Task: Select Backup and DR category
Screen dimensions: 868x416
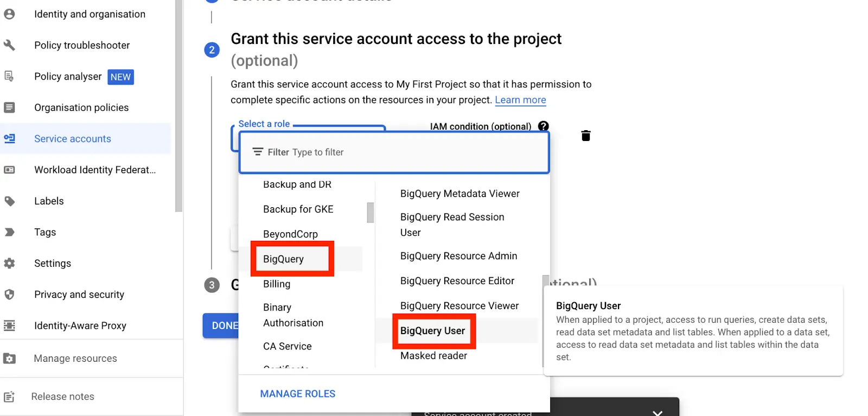Action: [x=297, y=184]
